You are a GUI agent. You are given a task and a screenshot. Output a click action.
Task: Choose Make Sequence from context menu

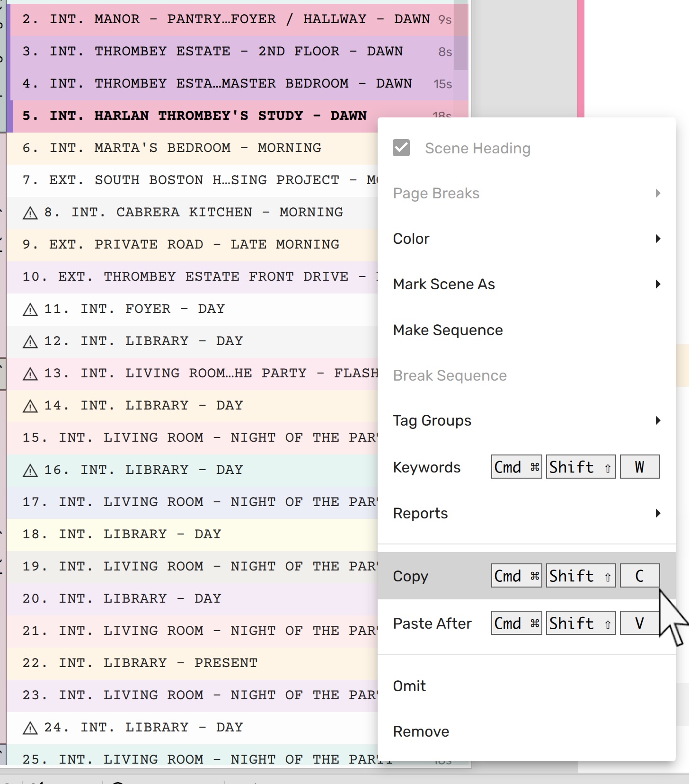pos(448,330)
